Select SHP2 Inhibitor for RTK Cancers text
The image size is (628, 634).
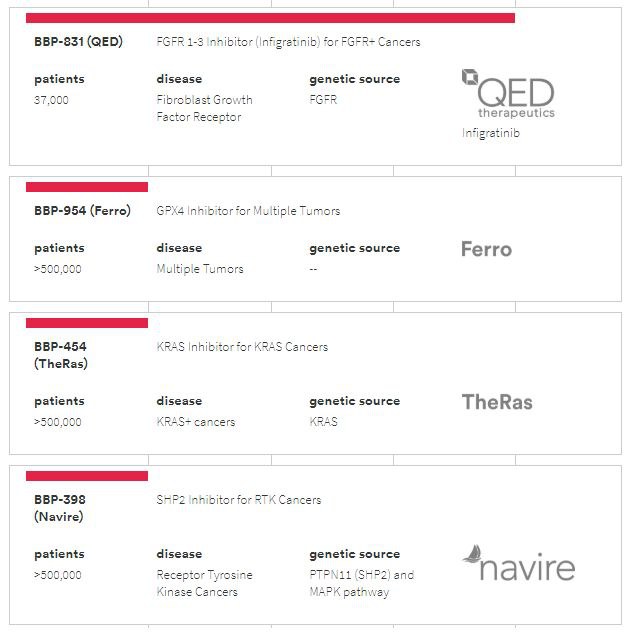point(239,500)
